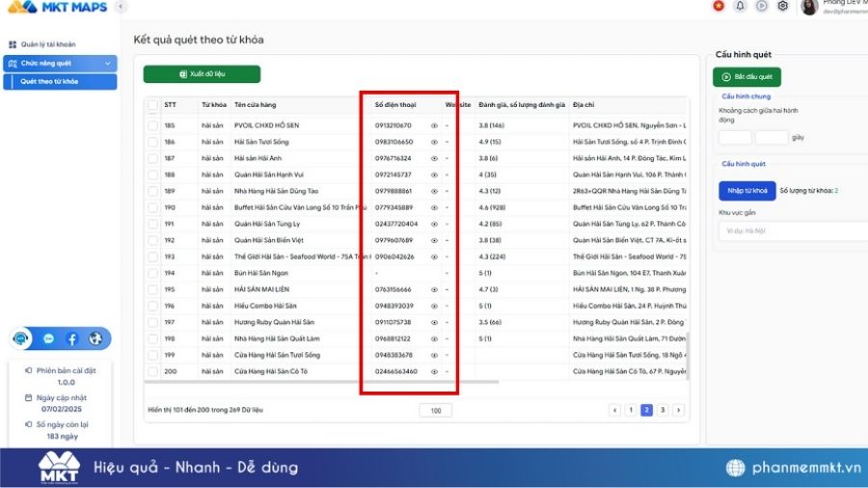Viewport: 868px width, 488px height.
Task: Toggle eye icon for phone 0979607689
Action: click(x=434, y=241)
